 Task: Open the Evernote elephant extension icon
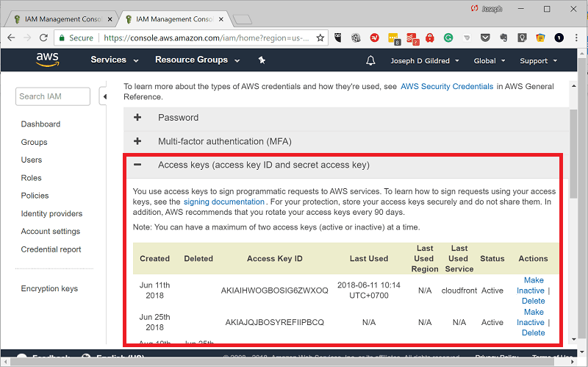click(x=503, y=38)
